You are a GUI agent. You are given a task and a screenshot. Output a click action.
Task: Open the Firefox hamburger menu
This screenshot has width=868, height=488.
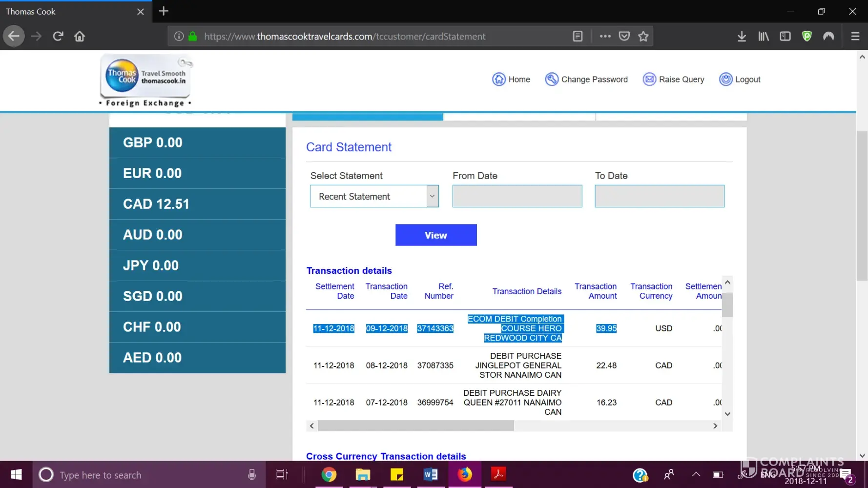(855, 36)
